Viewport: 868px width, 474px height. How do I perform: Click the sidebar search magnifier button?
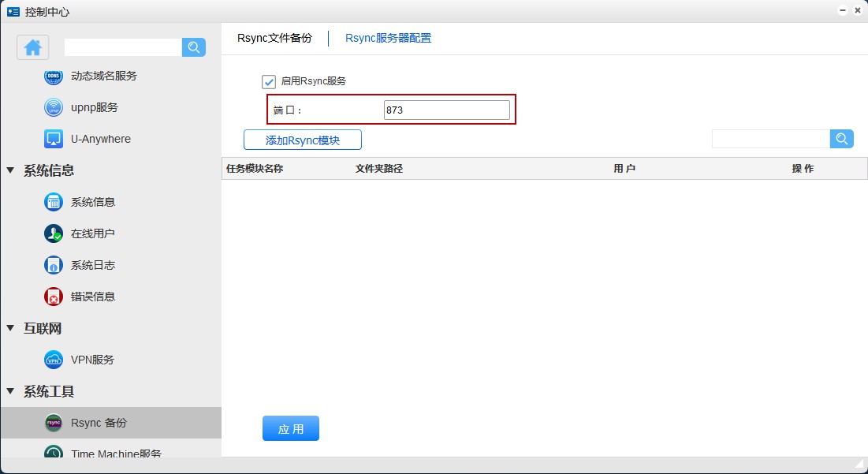[x=194, y=47]
